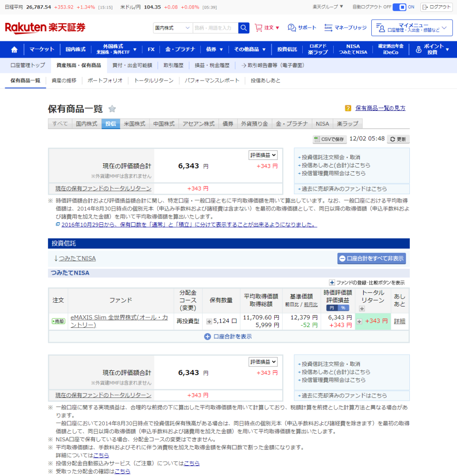Expand plus icon beside +343 円 total return
The image size is (457, 476).
[359, 321]
